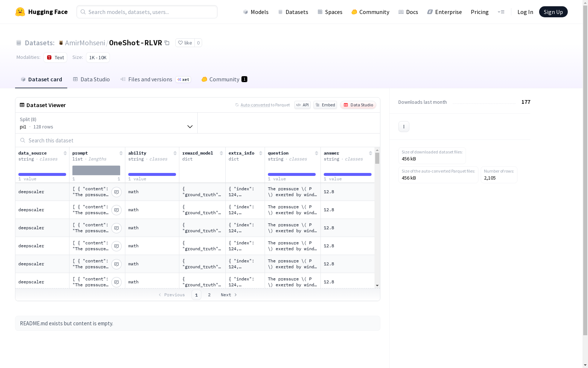Go to the Community tab
The height and width of the screenshot is (368, 588).
point(224,79)
